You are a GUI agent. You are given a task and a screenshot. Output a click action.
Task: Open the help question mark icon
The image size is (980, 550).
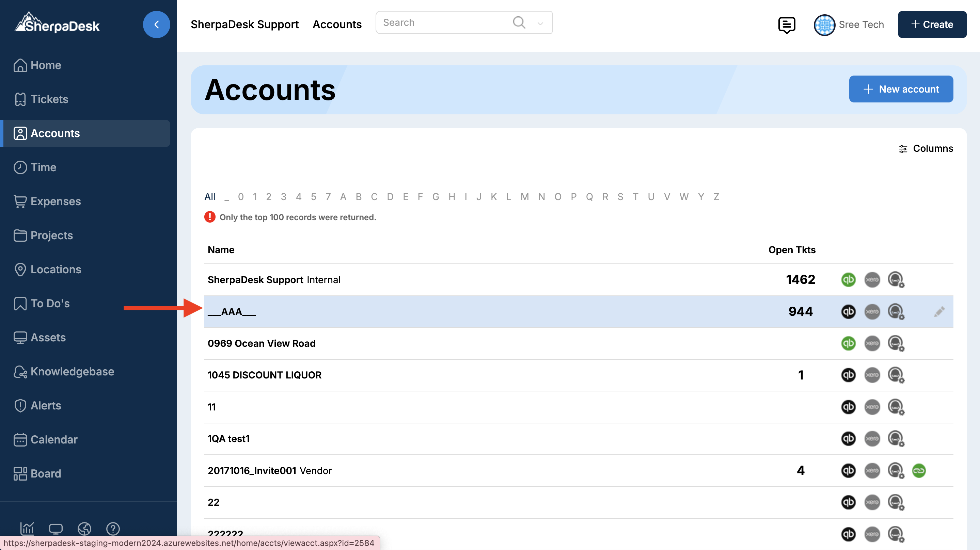point(113,528)
